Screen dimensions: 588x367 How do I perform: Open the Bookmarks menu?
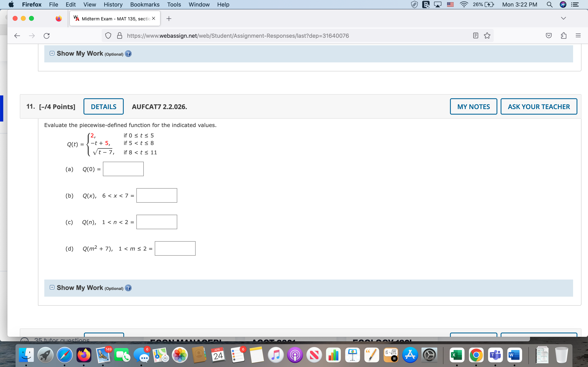click(x=145, y=4)
